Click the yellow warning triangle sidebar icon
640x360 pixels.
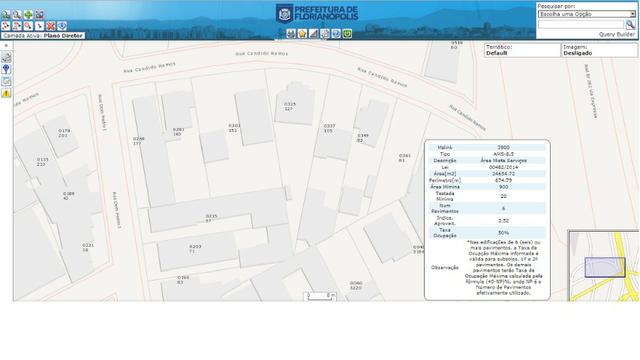(6, 93)
